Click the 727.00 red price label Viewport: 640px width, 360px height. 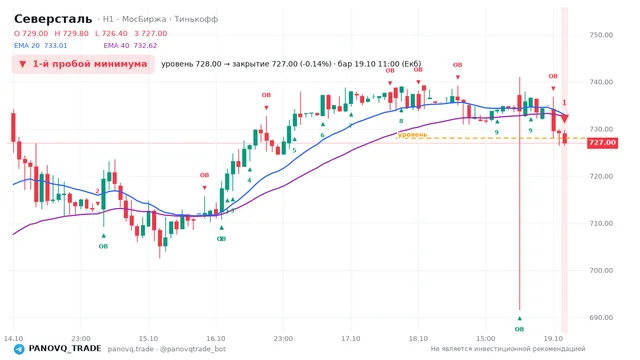(x=602, y=142)
